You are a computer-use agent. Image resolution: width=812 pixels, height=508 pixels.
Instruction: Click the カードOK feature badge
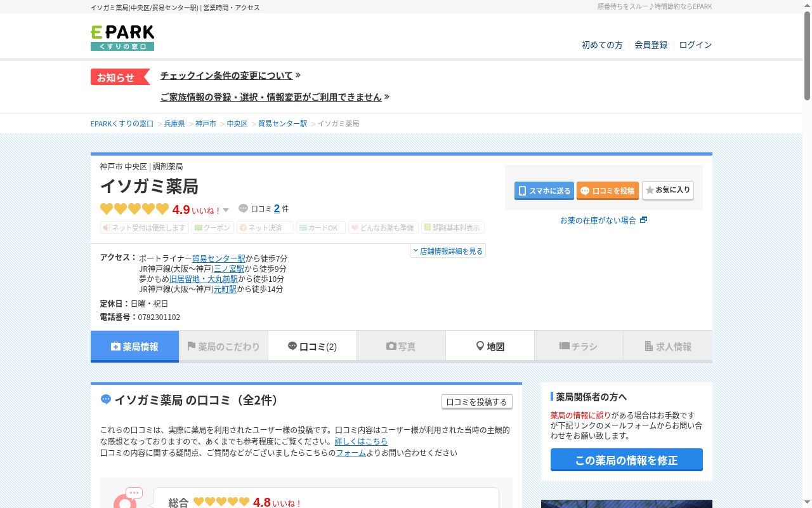click(x=321, y=227)
